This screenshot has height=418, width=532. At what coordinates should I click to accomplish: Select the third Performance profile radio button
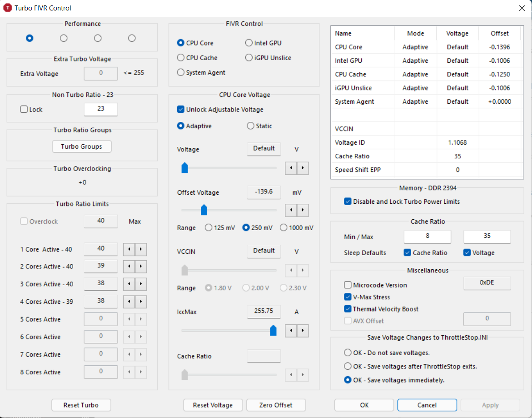coord(98,38)
